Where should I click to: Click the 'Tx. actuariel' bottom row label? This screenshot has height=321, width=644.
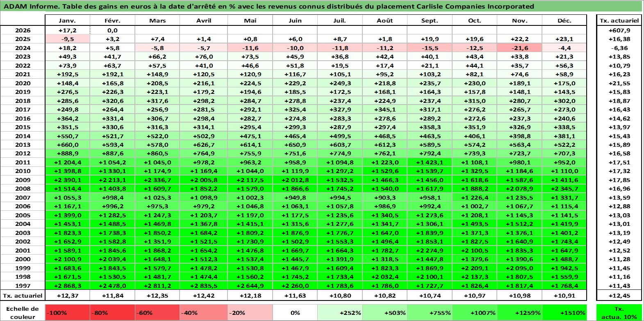click(x=23, y=296)
